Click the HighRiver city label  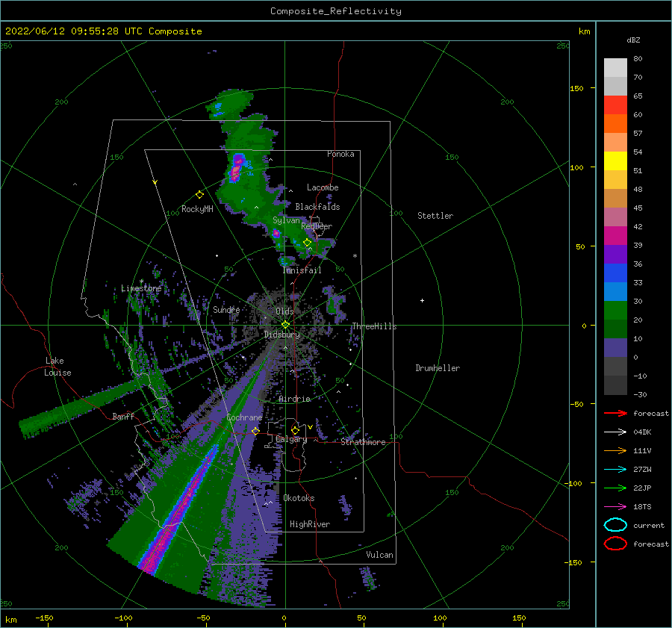[x=310, y=524]
